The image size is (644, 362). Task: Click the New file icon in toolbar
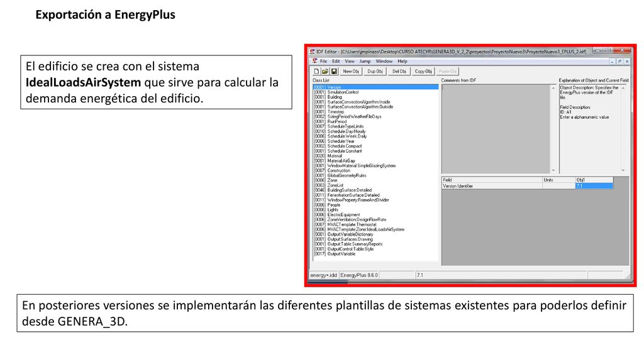click(x=317, y=72)
